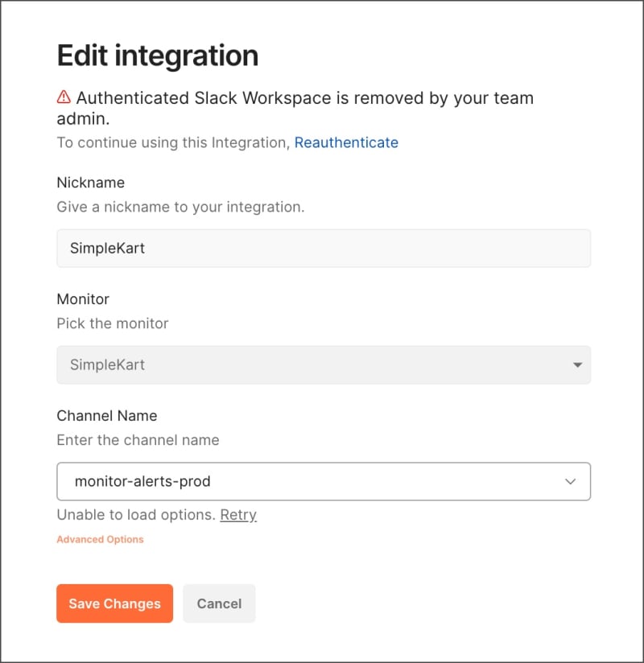Cancel editing the integration
This screenshot has height=663, width=644.
219,603
